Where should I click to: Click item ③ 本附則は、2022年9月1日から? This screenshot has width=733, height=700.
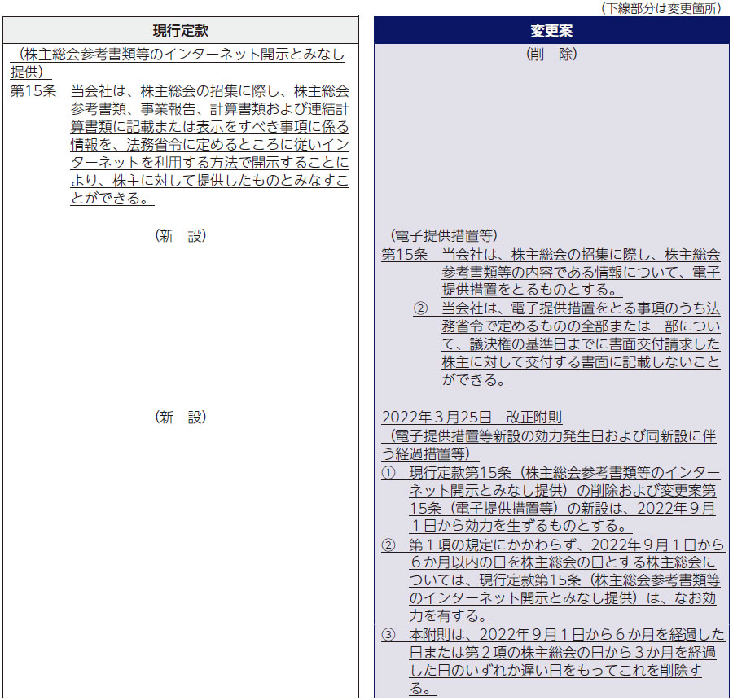click(x=553, y=635)
